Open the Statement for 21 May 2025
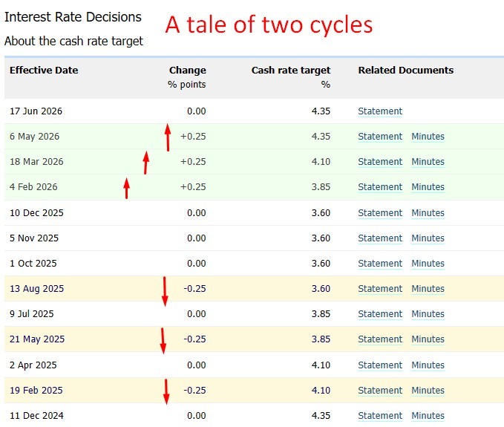Image resolution: width=504 pixels, height=427 pixels. point(380,339)
